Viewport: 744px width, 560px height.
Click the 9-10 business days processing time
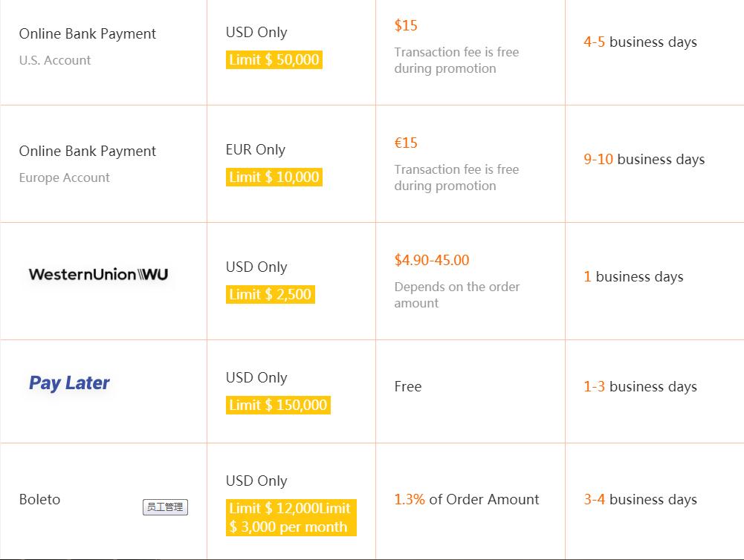click(x=644, y=160)
